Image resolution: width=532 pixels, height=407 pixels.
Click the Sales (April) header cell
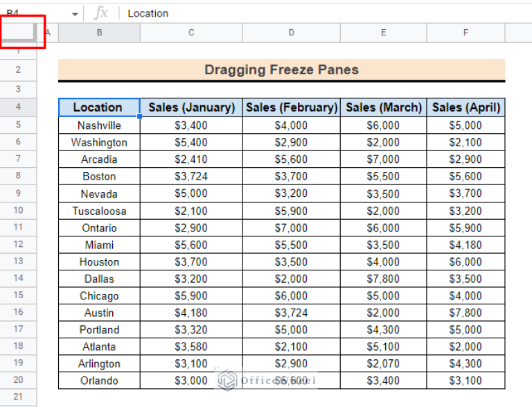point(465,107)
